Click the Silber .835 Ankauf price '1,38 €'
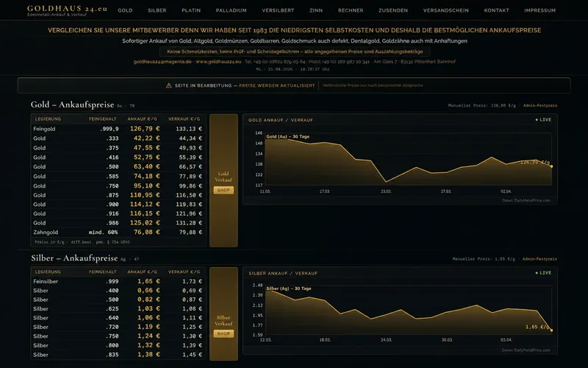This screenshot has height=368, width=588. tap(148, 355)
